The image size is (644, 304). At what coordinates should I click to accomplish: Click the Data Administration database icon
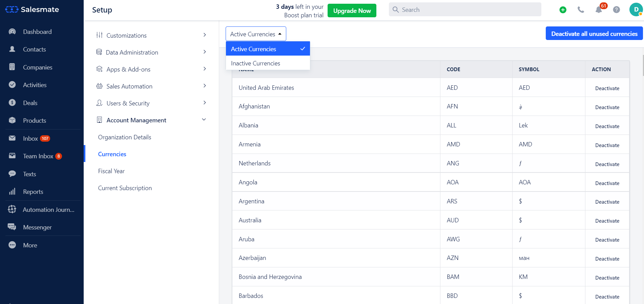[99, 52]
